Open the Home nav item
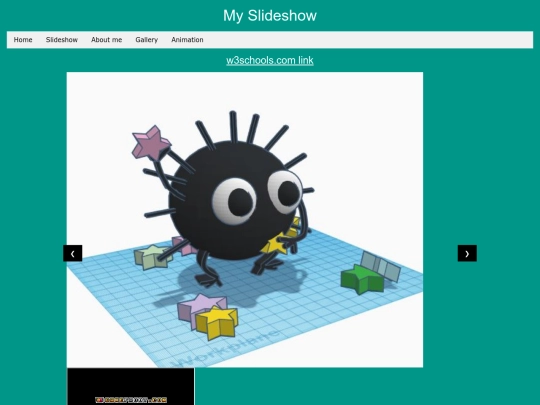This screenshot has height=405, width=540. click(23, 40)
